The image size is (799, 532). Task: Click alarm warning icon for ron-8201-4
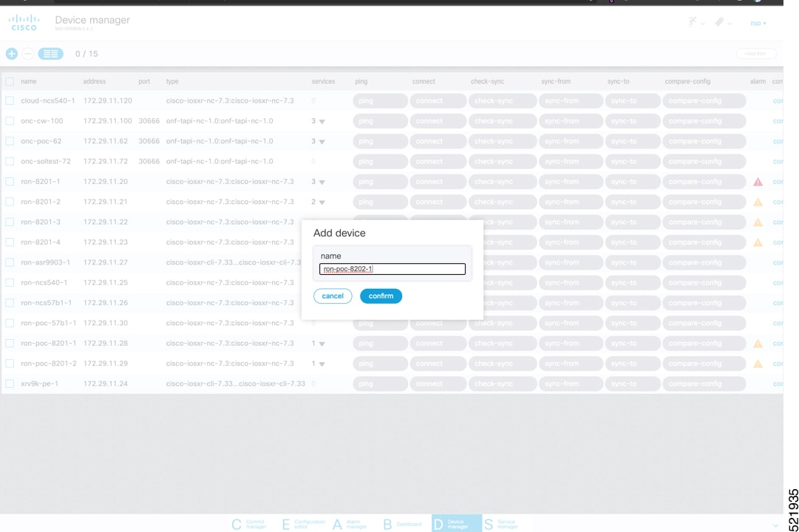[x=758, y=242]
